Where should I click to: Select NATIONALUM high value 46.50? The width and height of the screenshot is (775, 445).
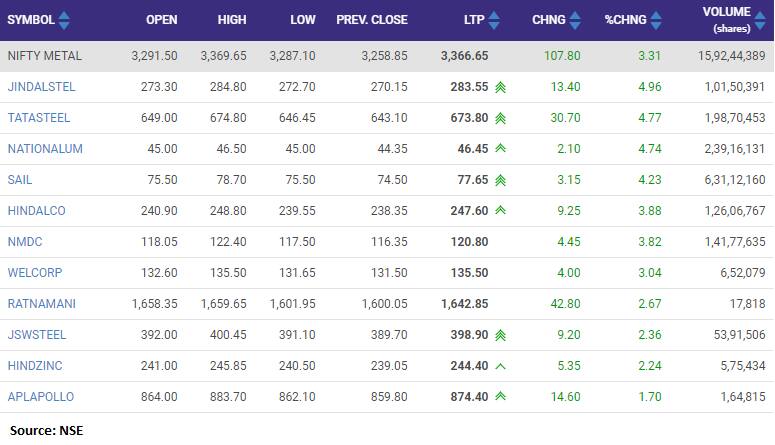click(231, 149)
